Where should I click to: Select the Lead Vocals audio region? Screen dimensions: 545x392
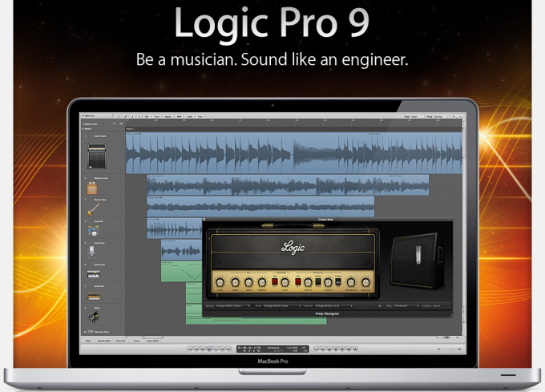coord(181,249)
